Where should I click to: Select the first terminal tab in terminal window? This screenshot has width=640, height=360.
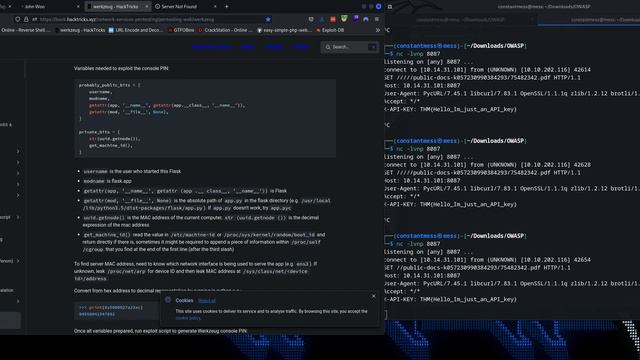(461, 20)
